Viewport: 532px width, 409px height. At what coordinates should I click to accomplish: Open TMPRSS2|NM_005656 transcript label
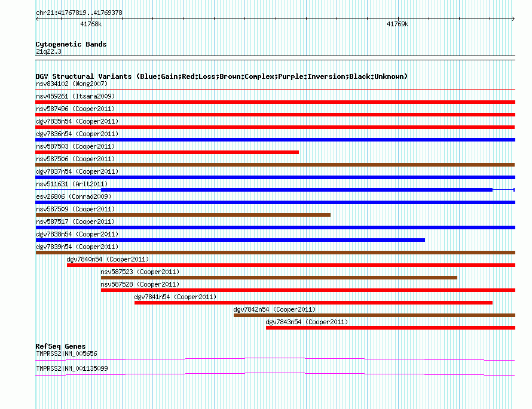(66, 353)
